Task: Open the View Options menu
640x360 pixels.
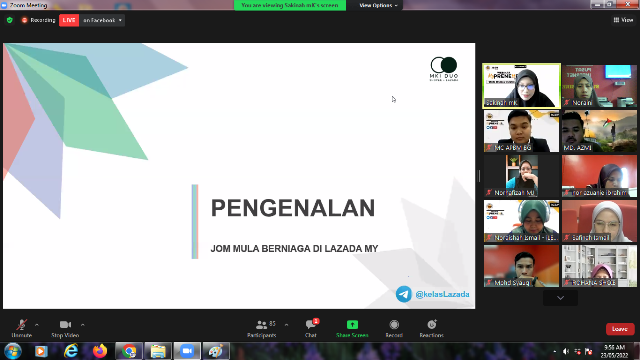Action: coord(378,5)
